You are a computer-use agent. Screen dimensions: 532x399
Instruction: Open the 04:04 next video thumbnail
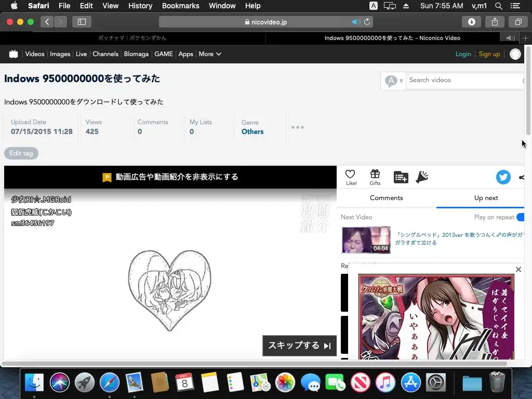(x=366, y=240)
